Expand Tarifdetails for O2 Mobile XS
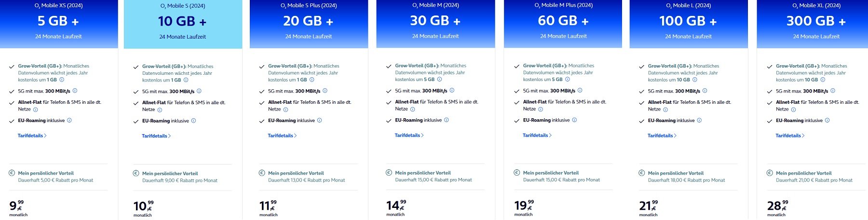 (32, 136)
